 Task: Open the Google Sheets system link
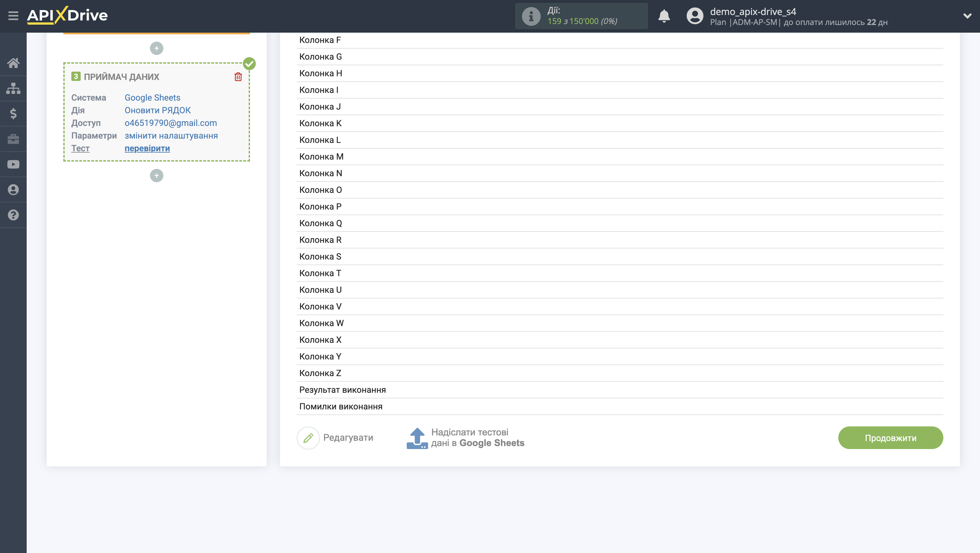pyautogui.click(x=152, y=98)
